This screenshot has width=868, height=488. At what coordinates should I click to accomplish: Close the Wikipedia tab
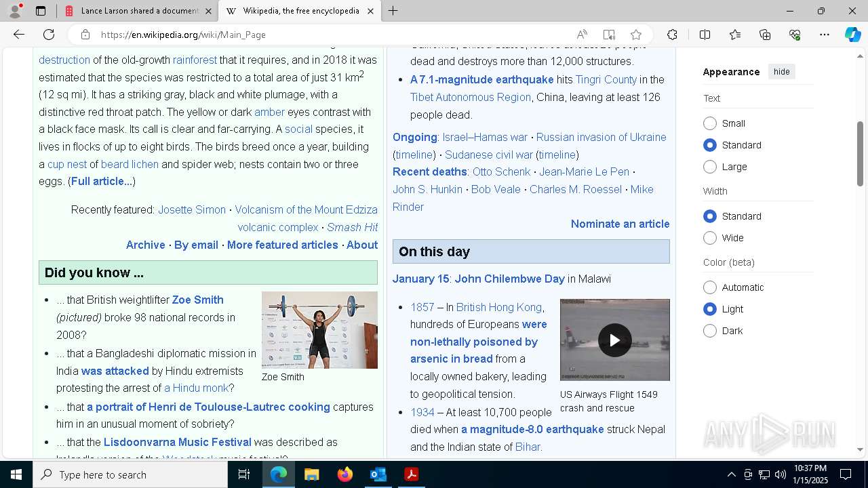tap(370, 11)
